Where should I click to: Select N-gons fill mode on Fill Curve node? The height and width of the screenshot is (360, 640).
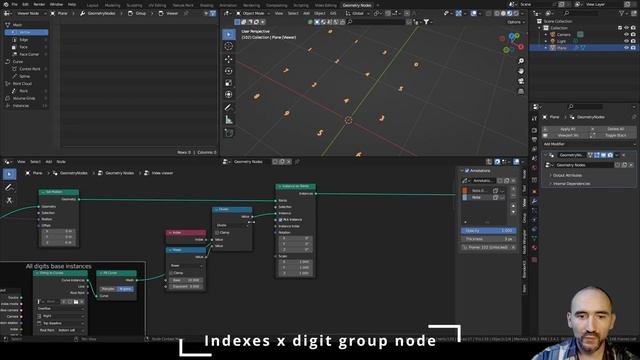(125, 289)
